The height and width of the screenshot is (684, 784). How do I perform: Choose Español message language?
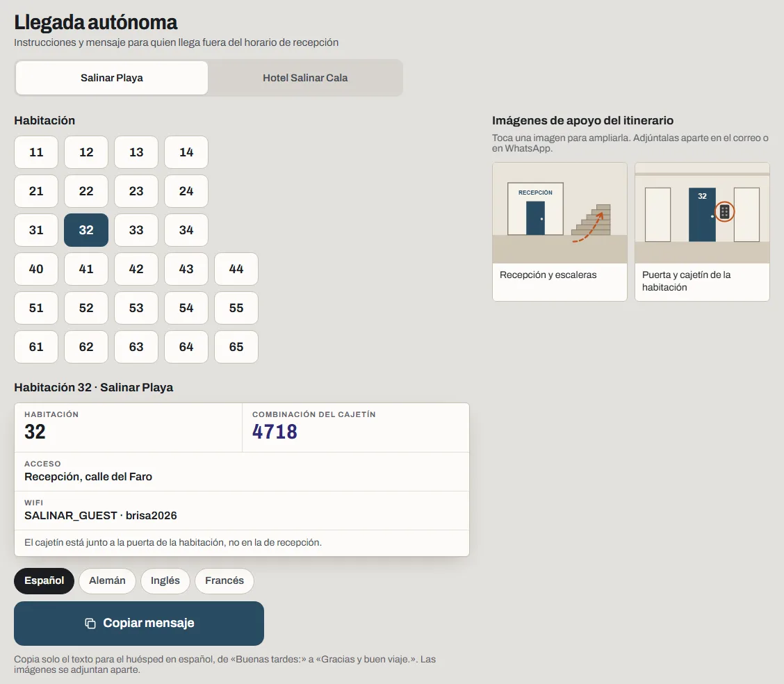pyautogui.click(x=44, y=581)
